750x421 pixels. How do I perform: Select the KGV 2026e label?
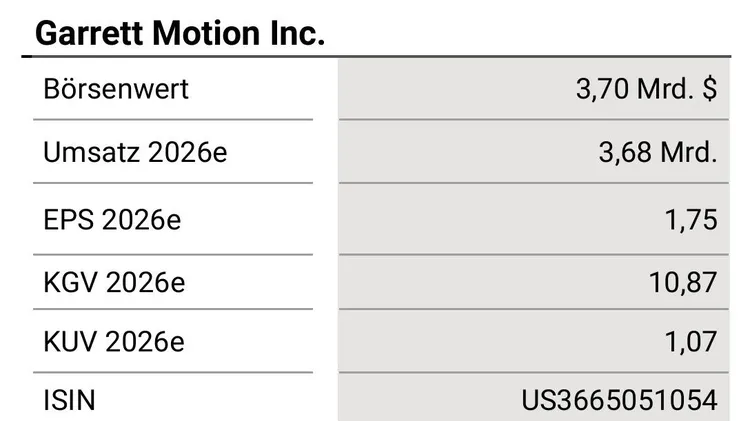[115, 283]
